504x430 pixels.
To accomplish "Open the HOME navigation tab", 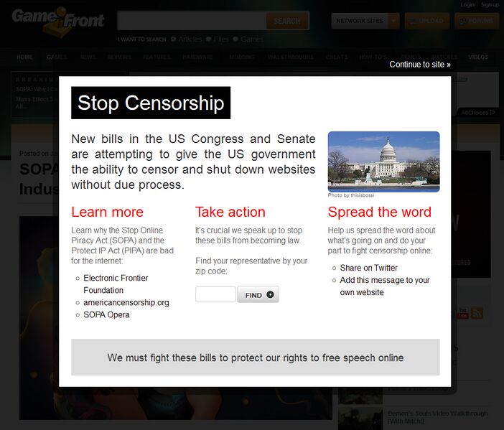I will [x=24, y=57].
